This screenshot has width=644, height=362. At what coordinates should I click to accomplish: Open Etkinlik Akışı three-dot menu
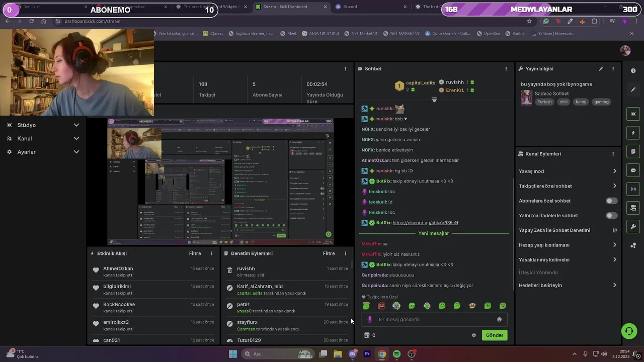(211, 253)
